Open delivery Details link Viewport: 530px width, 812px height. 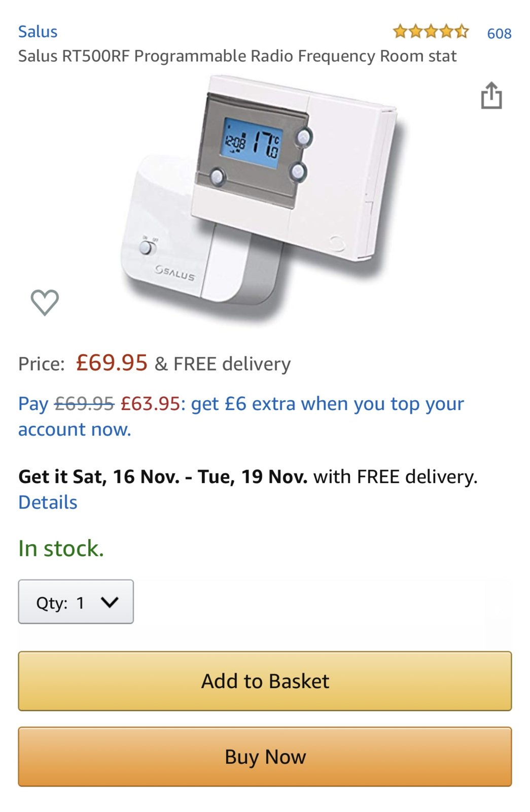48,502
